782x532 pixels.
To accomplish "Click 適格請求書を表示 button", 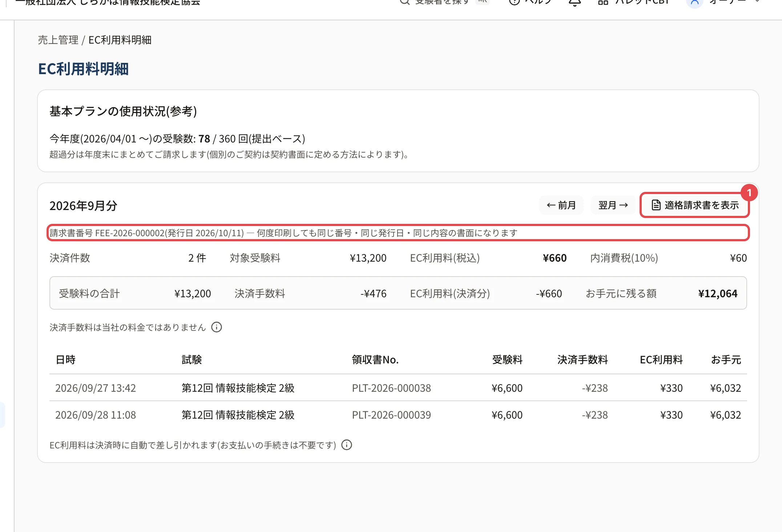I will (695, 205).
